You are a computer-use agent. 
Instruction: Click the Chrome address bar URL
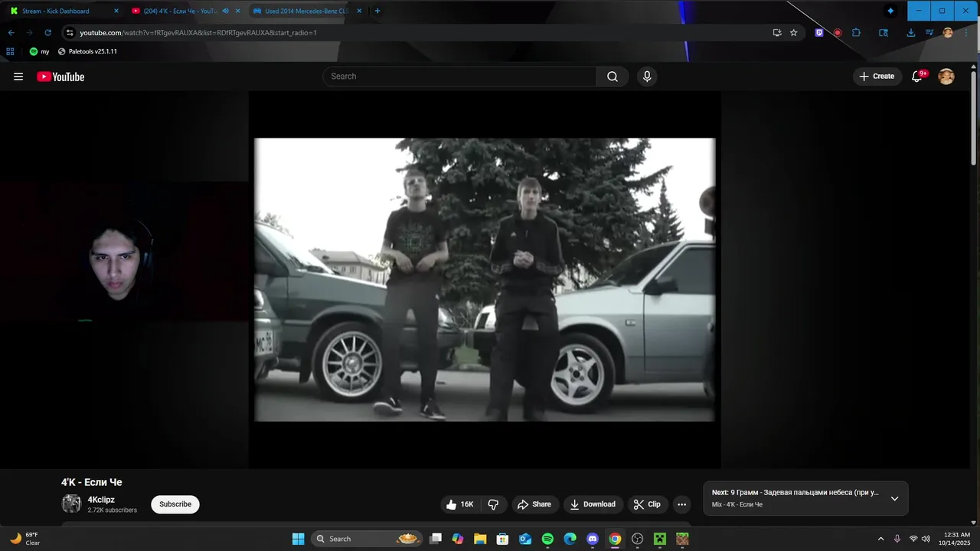[198, 33]
